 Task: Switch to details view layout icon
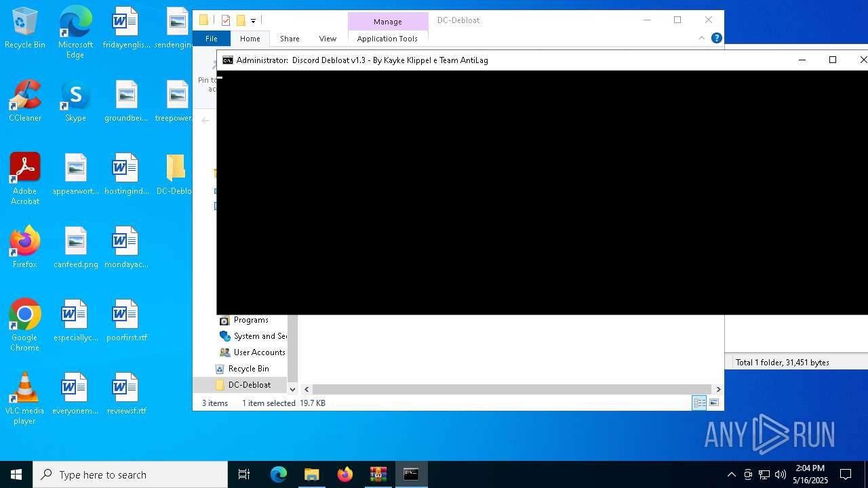699,403
